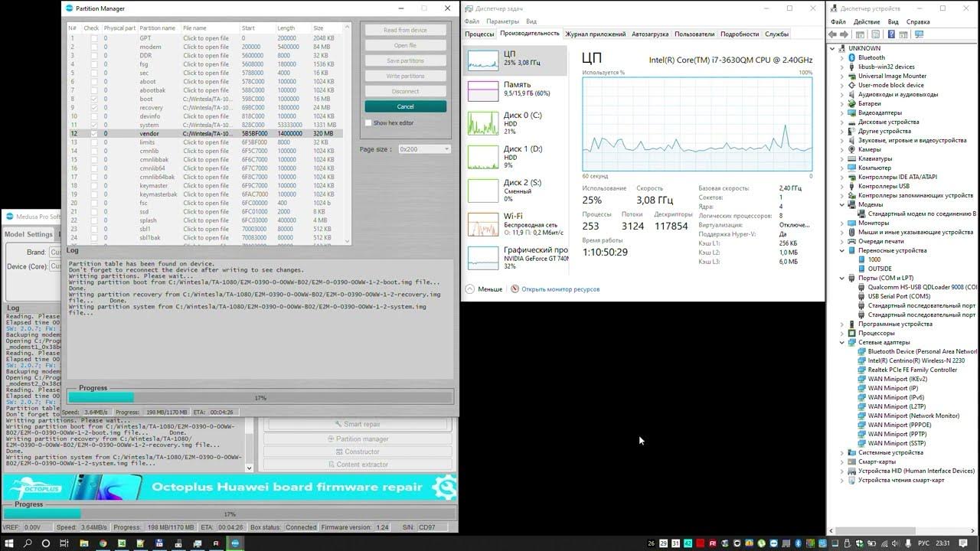Click the Octoplus Huawei banner gear logo
Screen dimensions: 980x551
(443, 487)
